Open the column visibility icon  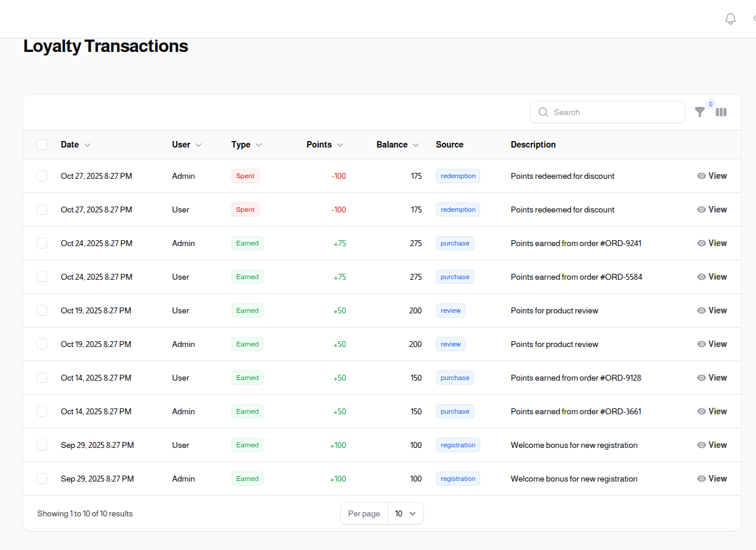[x=721, y=112]
